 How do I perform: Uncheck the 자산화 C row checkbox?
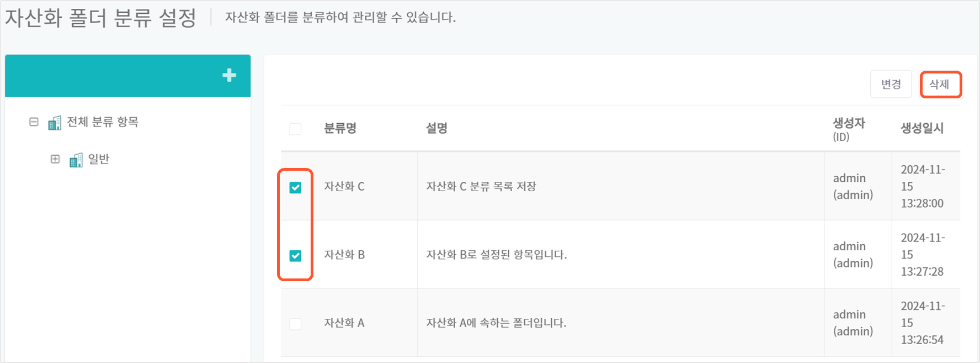click(295, 187)
